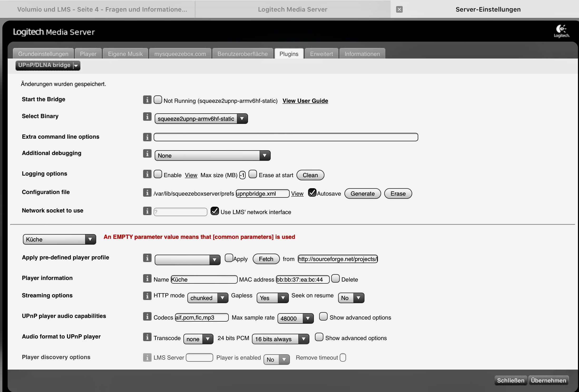Click the Codecs input field
The width and height of the screenshot is (579, 392).
[x=202, y=317]
